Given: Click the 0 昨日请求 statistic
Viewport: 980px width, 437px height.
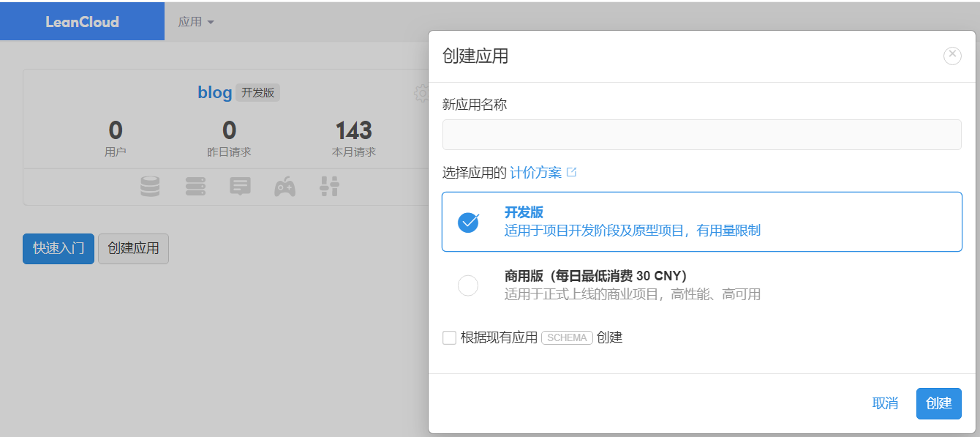Looking at the screenshot, I should 229,139.
